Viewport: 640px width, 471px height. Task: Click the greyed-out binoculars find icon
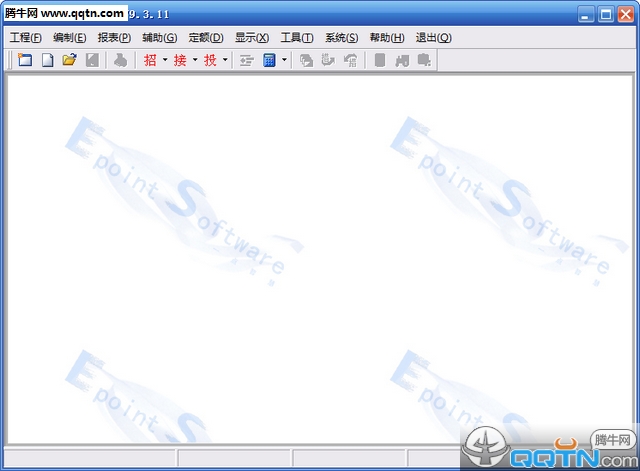[x=402, y=60]
